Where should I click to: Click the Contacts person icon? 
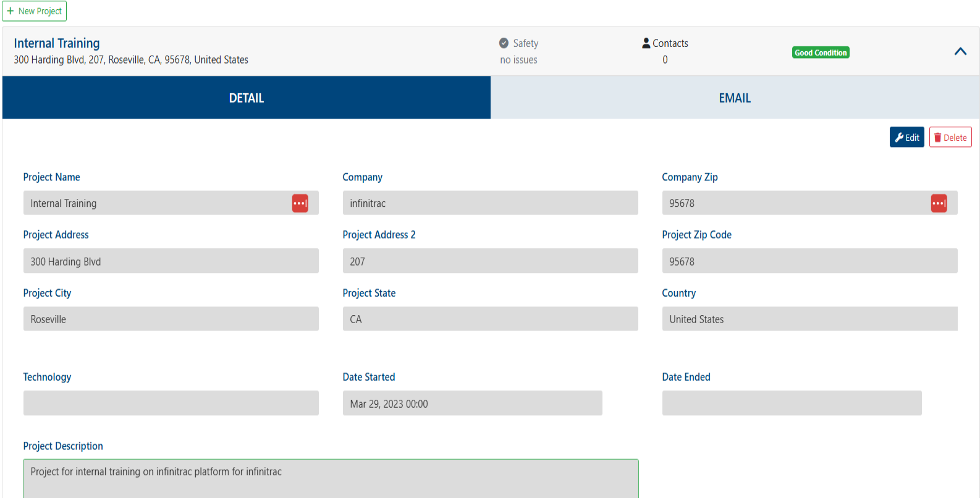pos(646,43)
